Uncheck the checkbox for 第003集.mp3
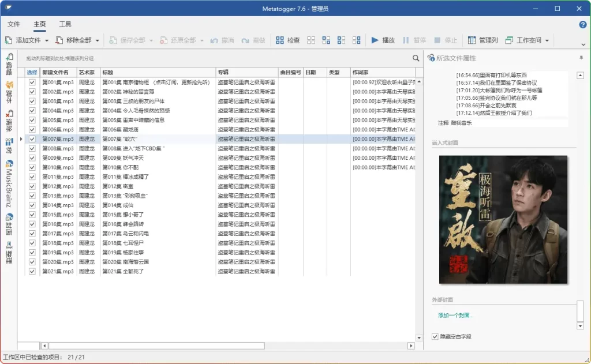This screenshot has height=364, width=591. coord(32,101)
